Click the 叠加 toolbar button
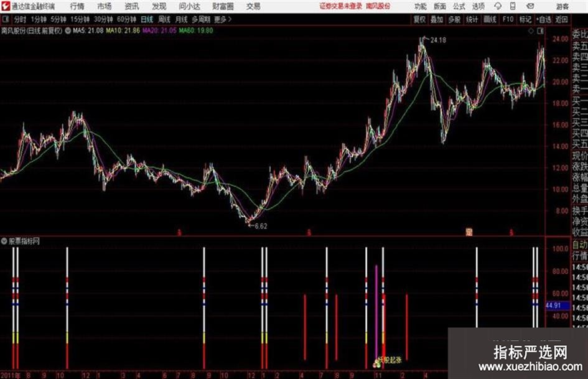Screen dimensions: 588x379 (437, 19)
